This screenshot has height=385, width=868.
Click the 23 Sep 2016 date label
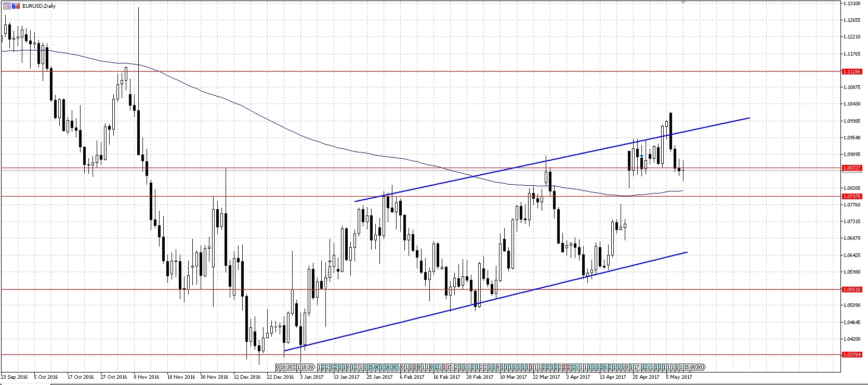15,377
